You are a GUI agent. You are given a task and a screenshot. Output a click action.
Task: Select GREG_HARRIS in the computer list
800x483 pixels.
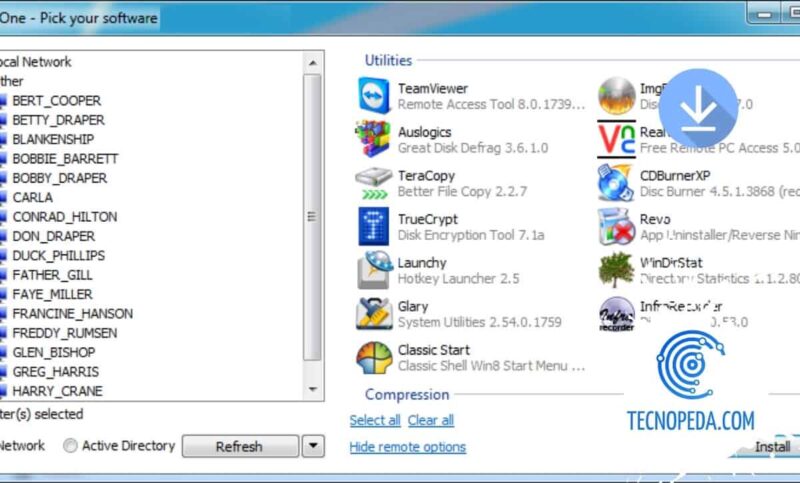click(56, 372)
